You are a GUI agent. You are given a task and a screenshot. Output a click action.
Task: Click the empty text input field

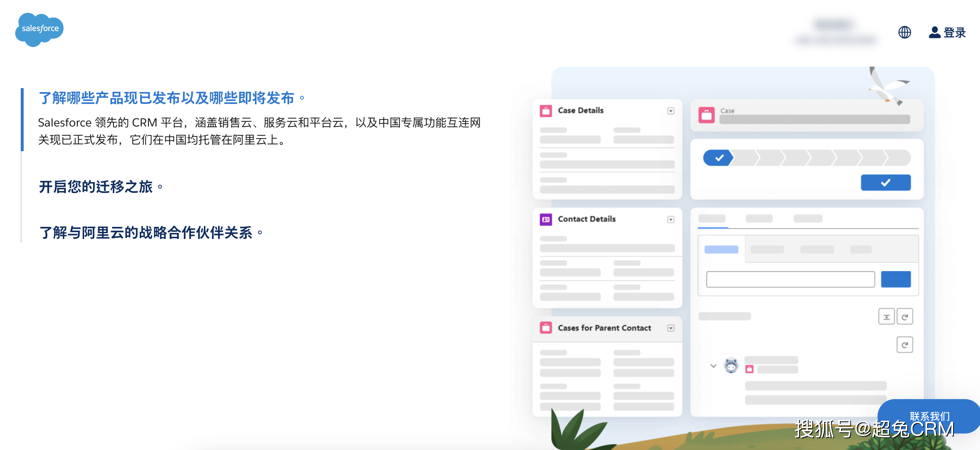790,279
